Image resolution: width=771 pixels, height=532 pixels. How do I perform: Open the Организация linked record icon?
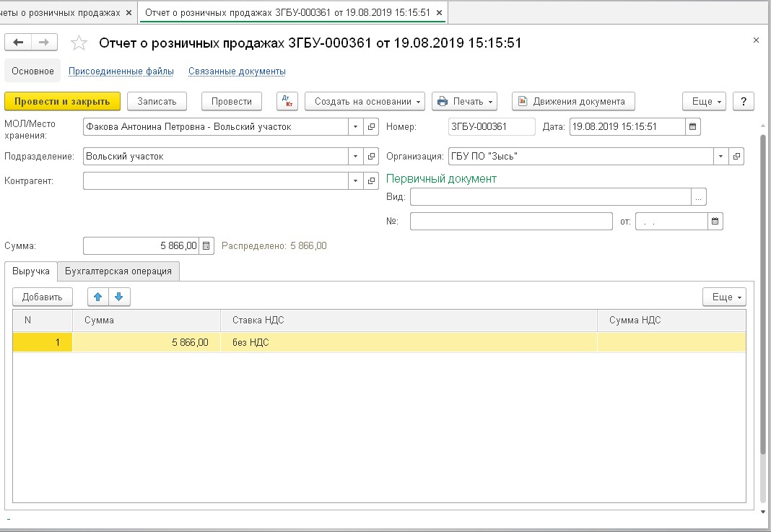click(x=737, y=156)
